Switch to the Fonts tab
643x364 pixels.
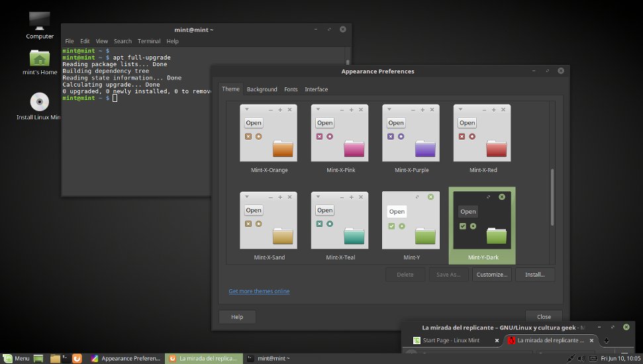point(291,89)
